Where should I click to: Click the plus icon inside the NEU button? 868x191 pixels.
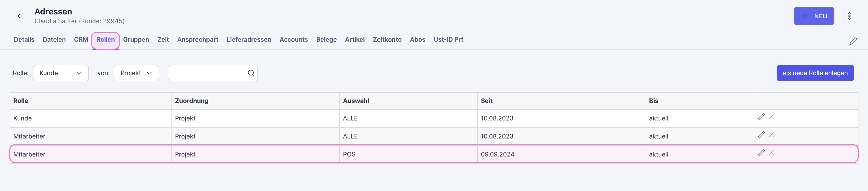click(x=805, y=16)
